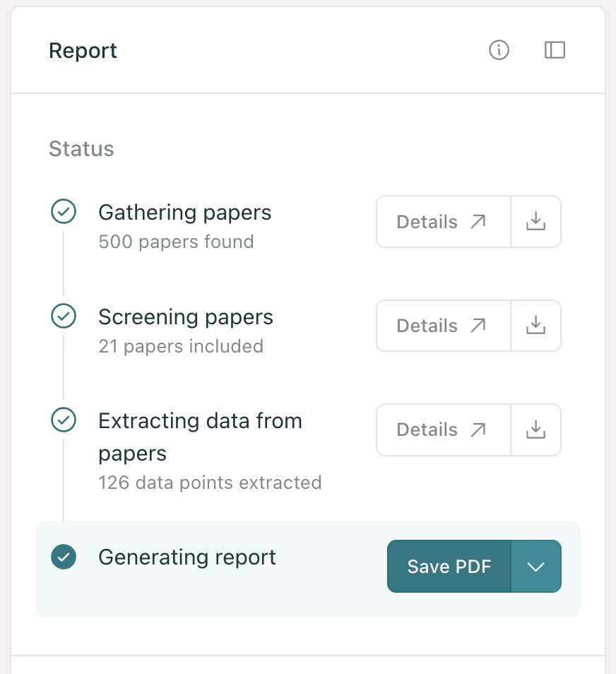Click the Extracting data checkmark icon
This screenshot has width=616, height=674.
tap(64, 420)
